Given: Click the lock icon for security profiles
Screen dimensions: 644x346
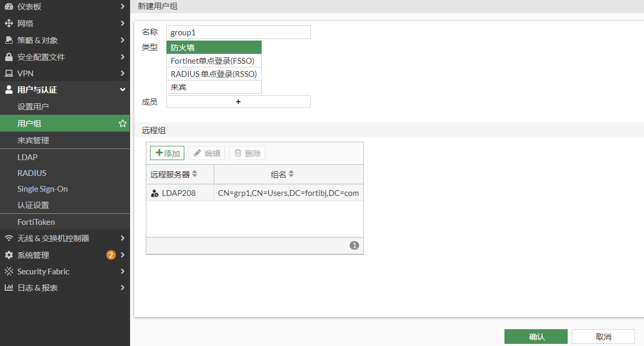Looking at the screenshot, I should point(8,57).
